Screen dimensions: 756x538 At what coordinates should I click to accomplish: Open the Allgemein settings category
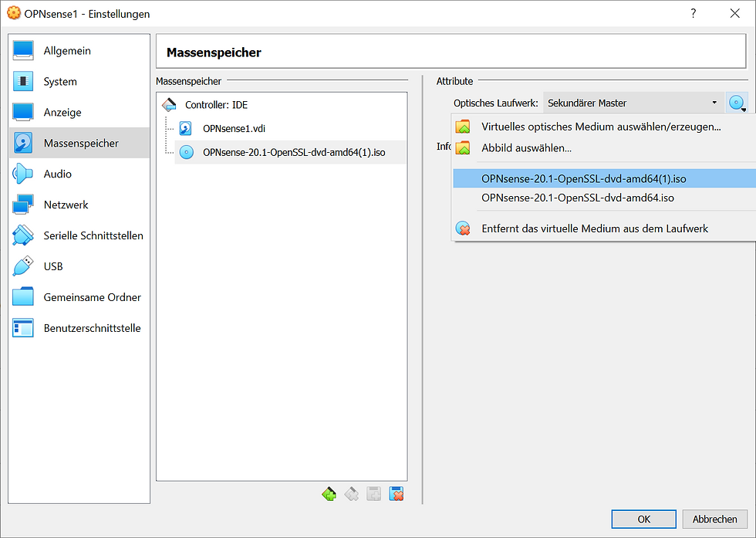pos(79,51)
